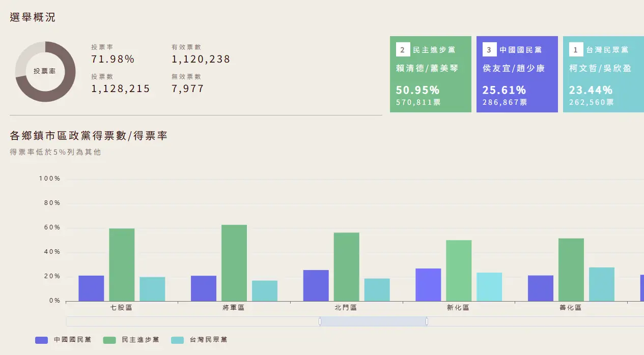Click the 得票率低於5%列為其他 note
Image resolution: width=644 pixels, height=355 pixels.
[55, 152]
